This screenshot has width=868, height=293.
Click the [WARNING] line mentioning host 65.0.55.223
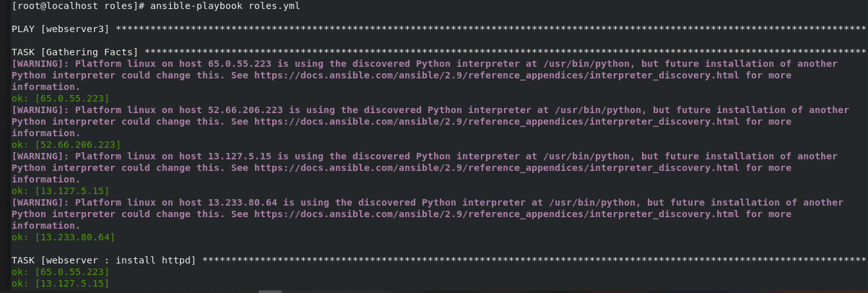pyautogui.click(x=424, y=64)
